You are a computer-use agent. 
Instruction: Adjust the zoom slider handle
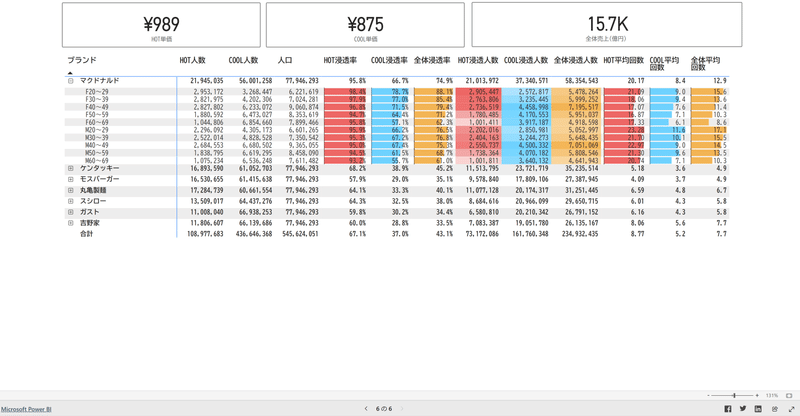(x=734, y=396)
